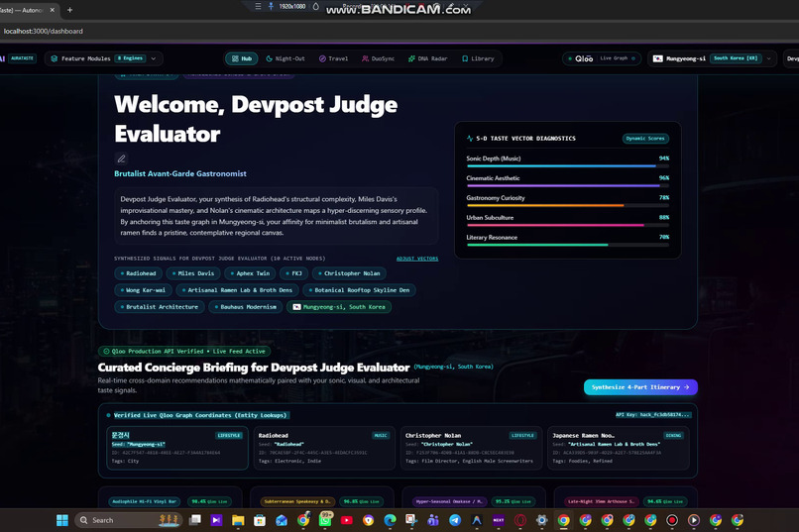
Task: Open the DuoSync tab
Action: point(378,58)
